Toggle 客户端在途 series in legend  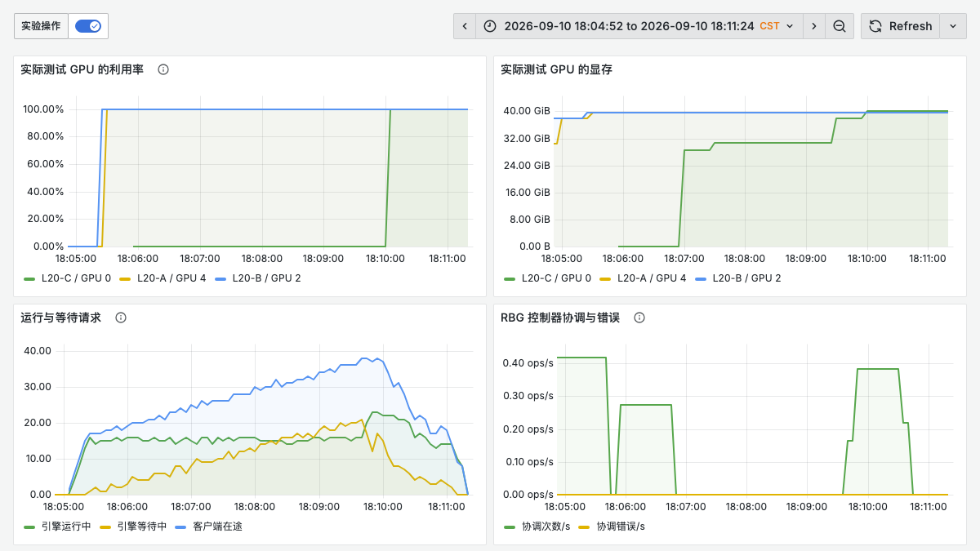tap(217, 527)
